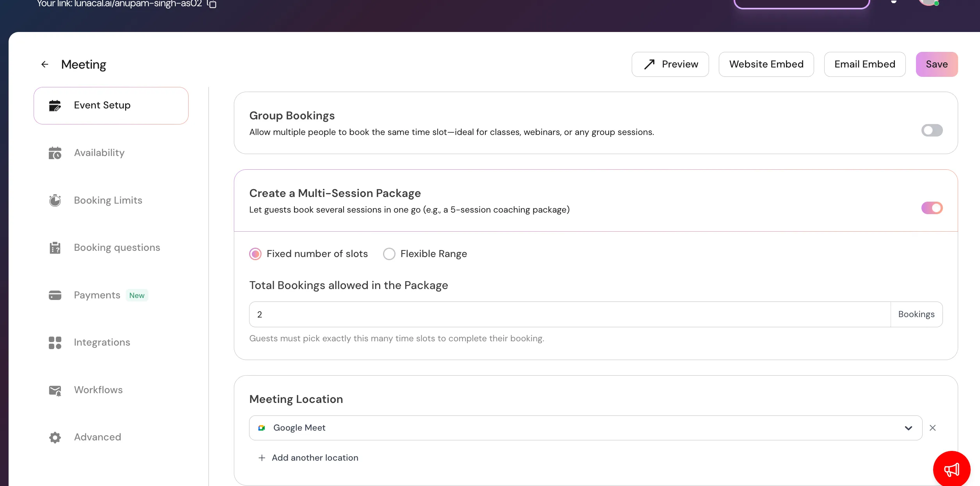The height and width of the screenshot is (486, 980).
Task: Click the Payments card icon
Action: click(x=55, y=295)
